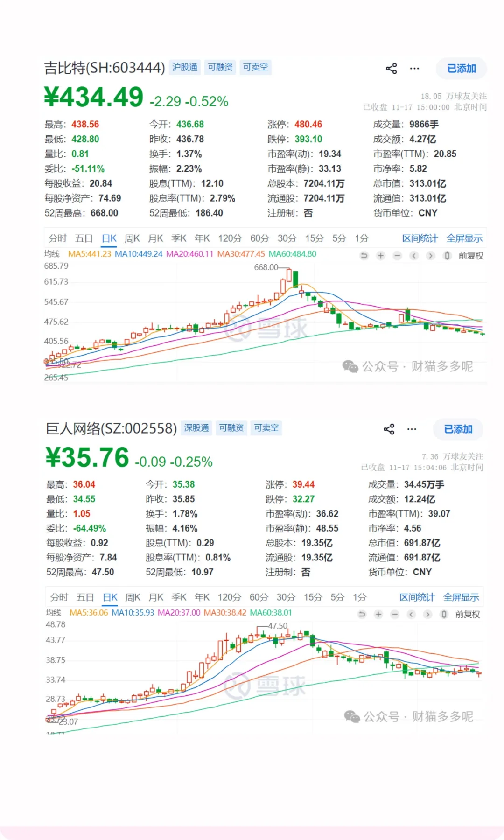This screenshot has width=504, height=840.
Task: Select the 1分 tab in 巨人网络 chart
Action: (359, 597)
